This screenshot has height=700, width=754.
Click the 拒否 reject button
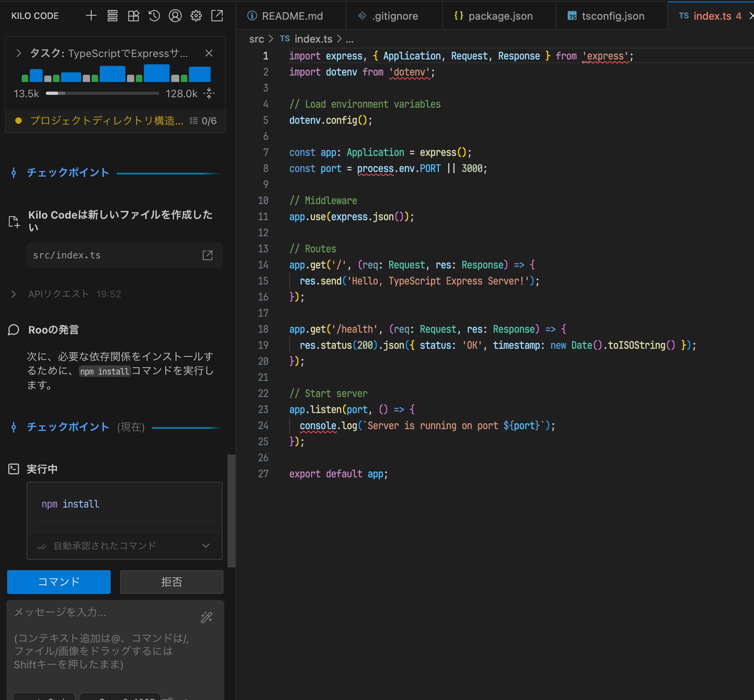click(x=172, y=582)
